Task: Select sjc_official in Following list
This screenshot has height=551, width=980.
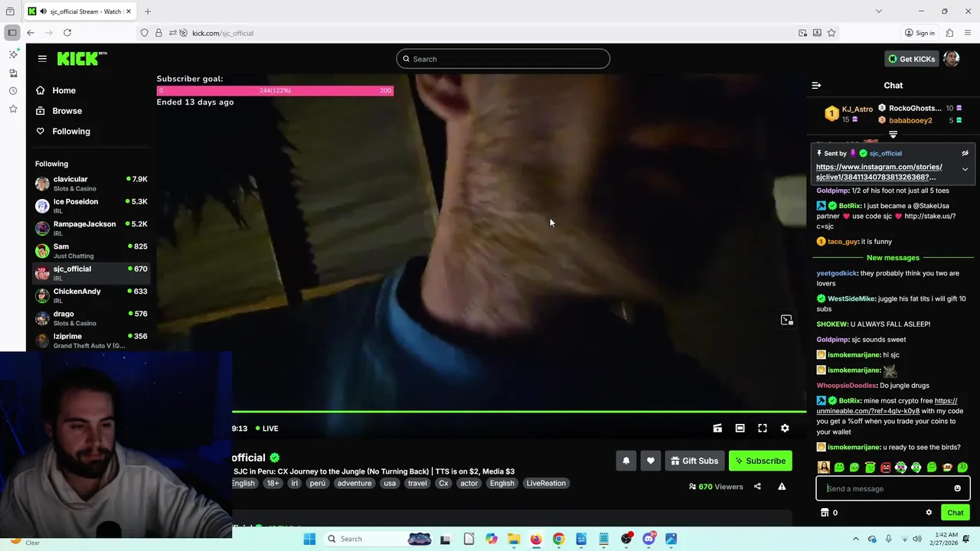Action: (91, 273)
